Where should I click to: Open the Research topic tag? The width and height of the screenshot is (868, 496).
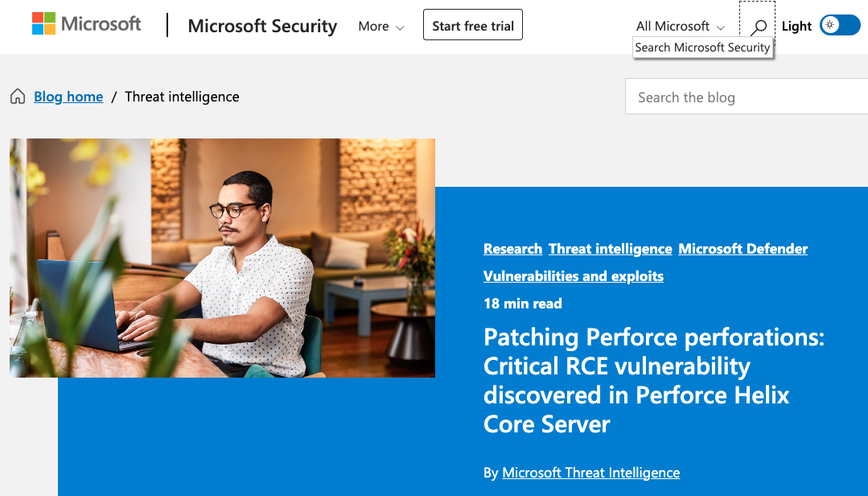tap(512, 249)
